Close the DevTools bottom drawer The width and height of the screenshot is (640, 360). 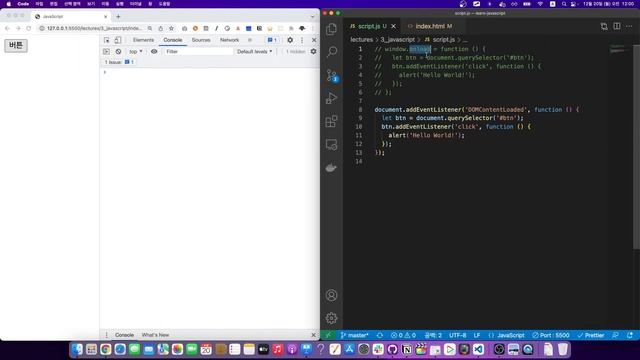313,335
